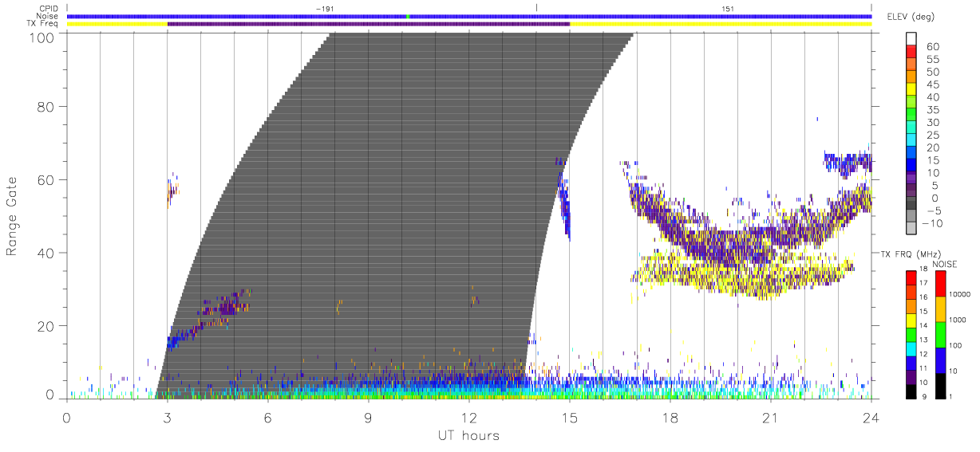The image size is (980, 452).
Task: Click the x-axis tick label "24"
Action: coord(871,419)
